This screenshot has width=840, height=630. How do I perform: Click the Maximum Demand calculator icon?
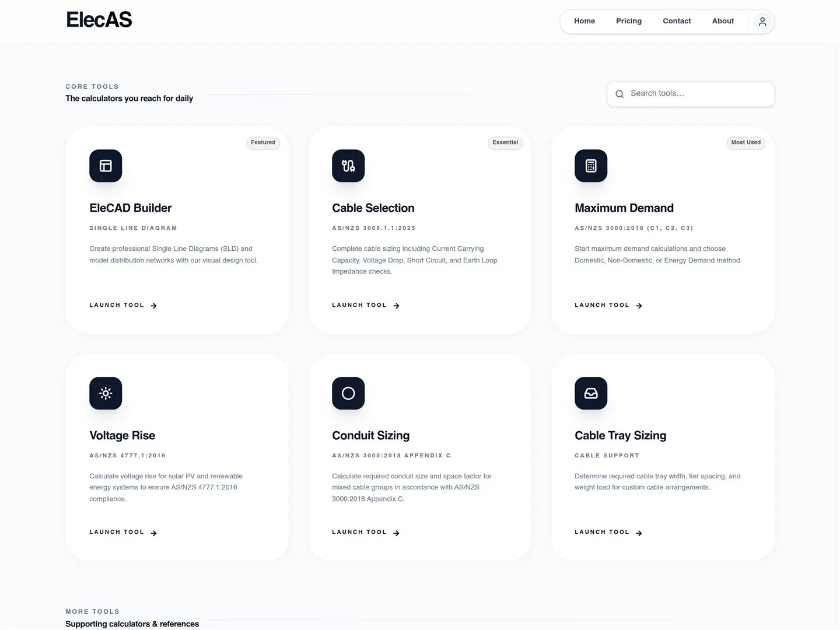click(591, 166)
